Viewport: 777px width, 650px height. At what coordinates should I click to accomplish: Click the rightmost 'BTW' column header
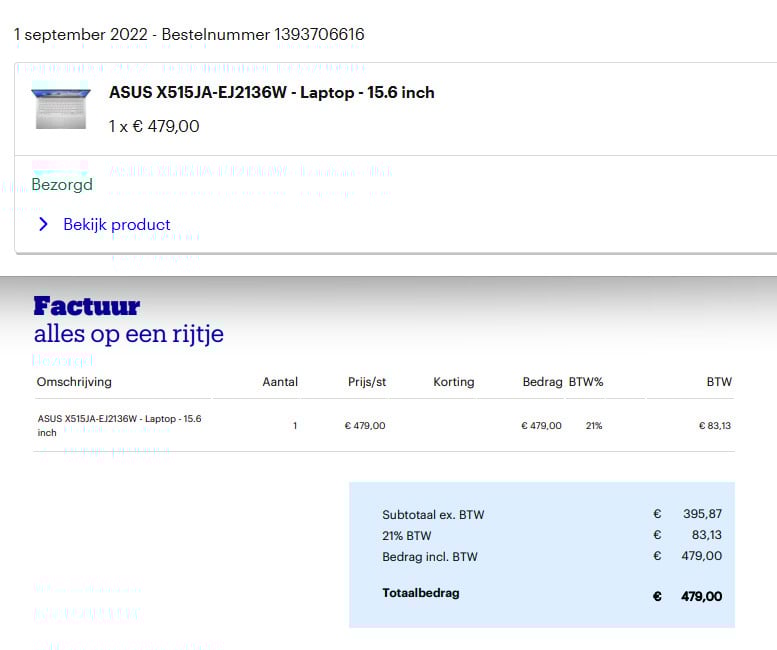(x=719, y=382)
